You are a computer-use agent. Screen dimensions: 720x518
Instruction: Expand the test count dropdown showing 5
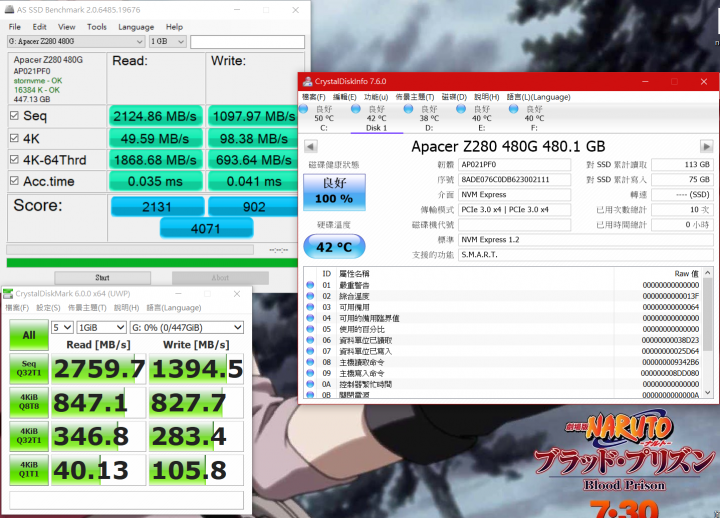tap(62, 327)
